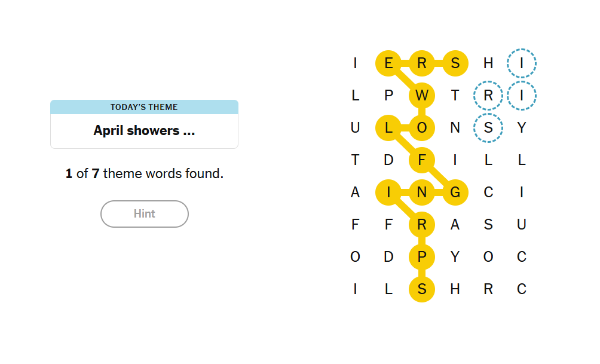Image resolution: width=600 pixels, height=364 pixels.
Task: Select letter T right of yellow W
Action: [x=455, y=95]
